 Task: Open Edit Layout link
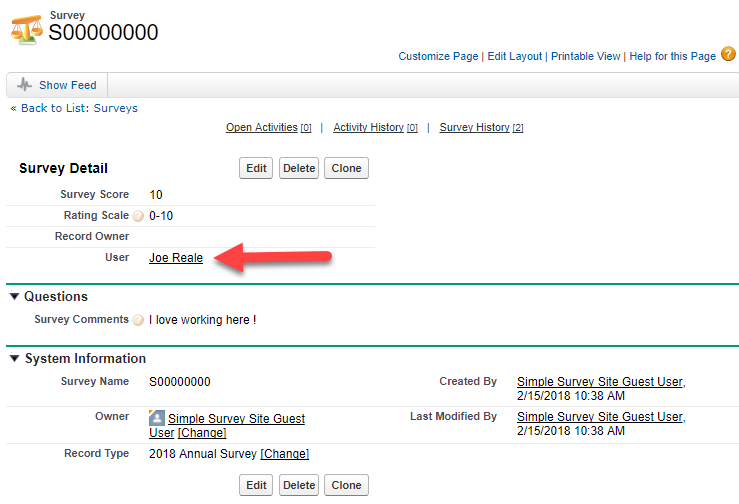click(x=515, y=56)
